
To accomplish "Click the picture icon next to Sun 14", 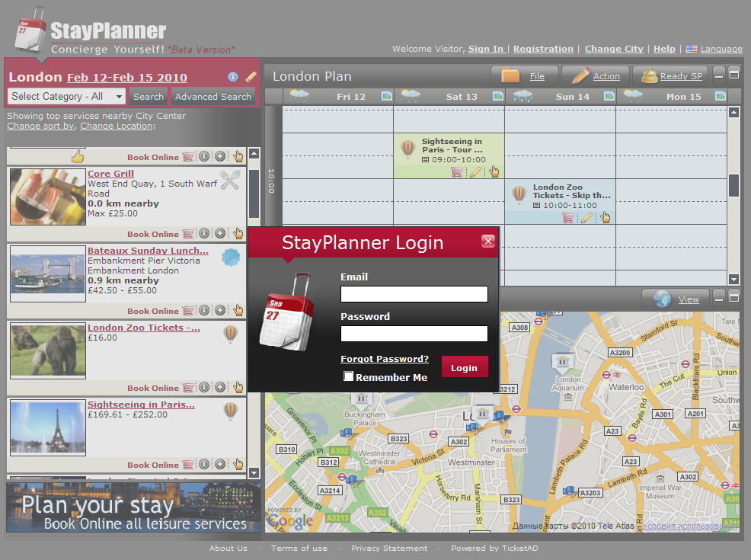I will click(609, 96).
